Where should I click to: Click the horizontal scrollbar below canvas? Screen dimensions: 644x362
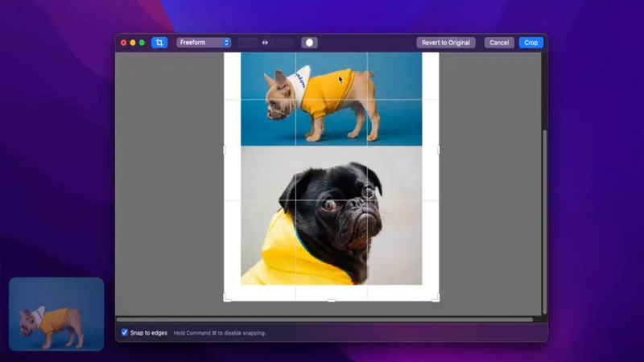[x=322, y=319]
